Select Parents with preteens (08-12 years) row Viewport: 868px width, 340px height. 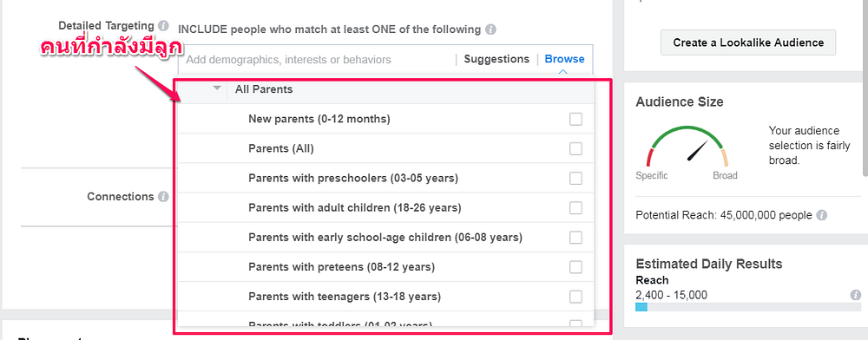point(386,267)
